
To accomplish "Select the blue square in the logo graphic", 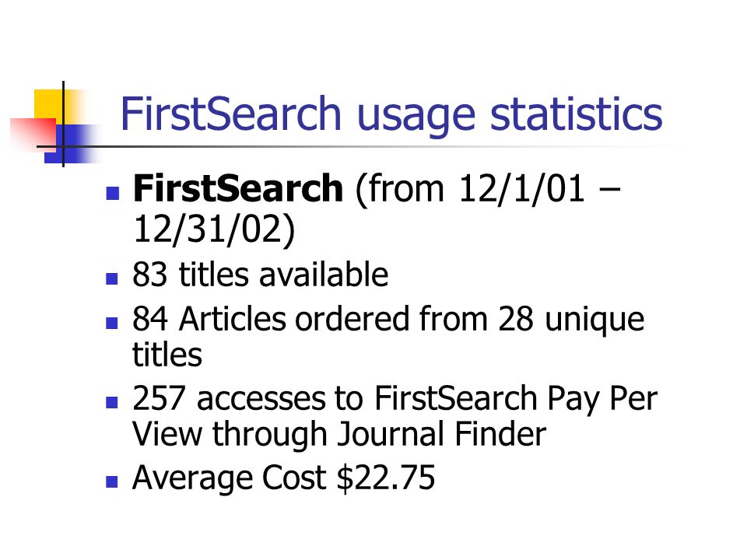I will pos(72,144).
